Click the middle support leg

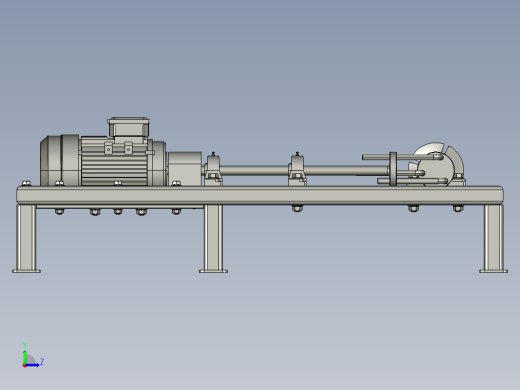coord(213,239)
